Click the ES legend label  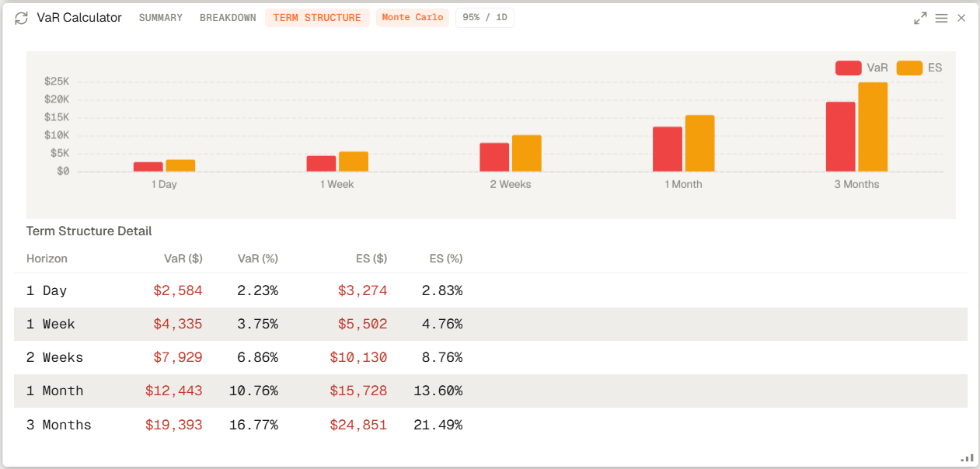coord(935,68)
